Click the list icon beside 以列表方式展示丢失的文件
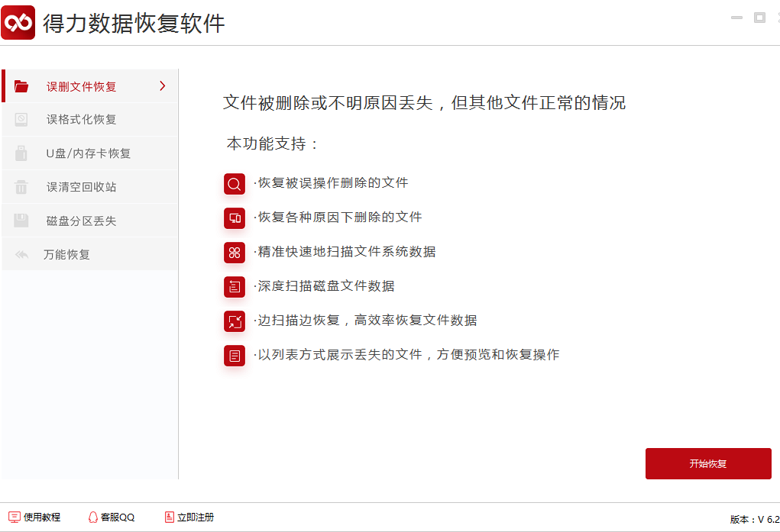Viewport: 780px width, 532px height. tap(235, 355)
